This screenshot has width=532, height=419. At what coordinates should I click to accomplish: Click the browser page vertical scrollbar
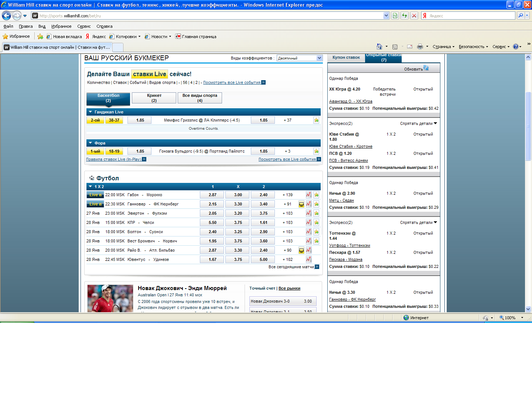[x=528, y=126]
